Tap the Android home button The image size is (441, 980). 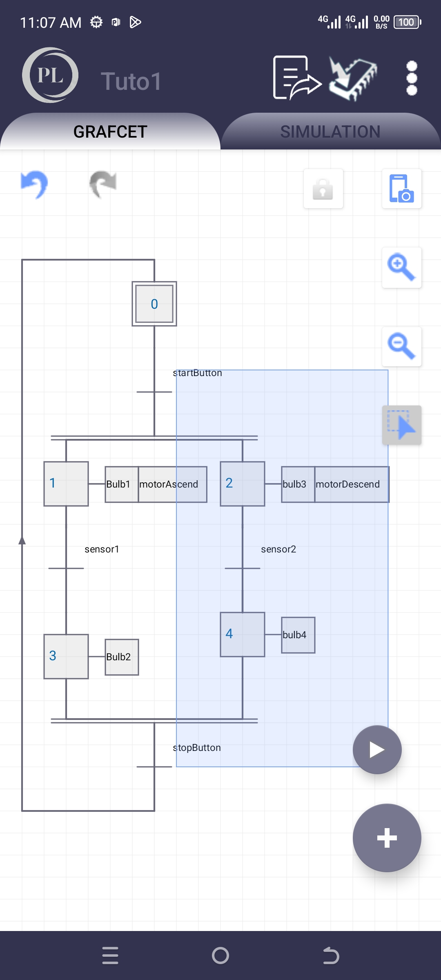point(220,955)
